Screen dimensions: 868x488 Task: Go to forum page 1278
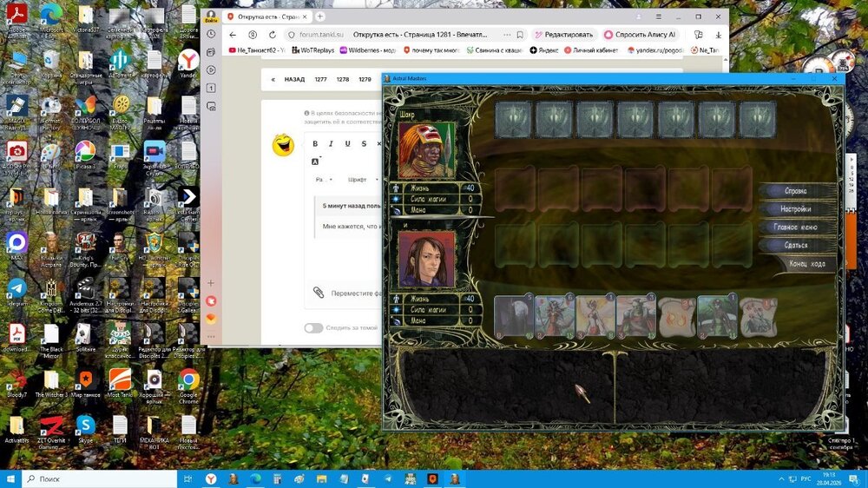(x=343, y=79)
